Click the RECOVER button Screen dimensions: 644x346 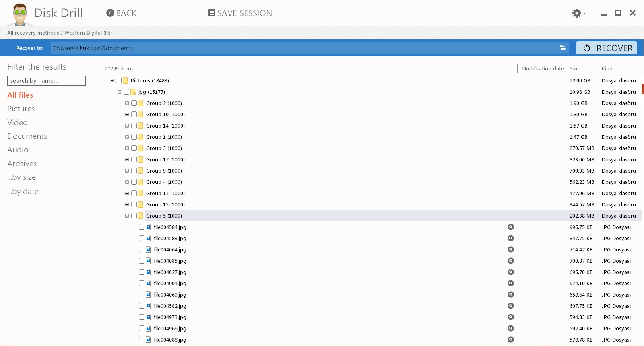(x=607, y=48)
